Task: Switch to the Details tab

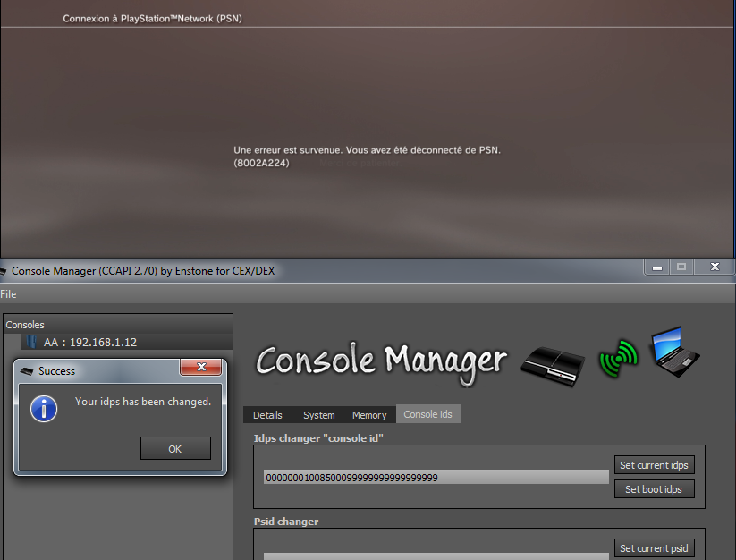Action: tap(267, 415)
